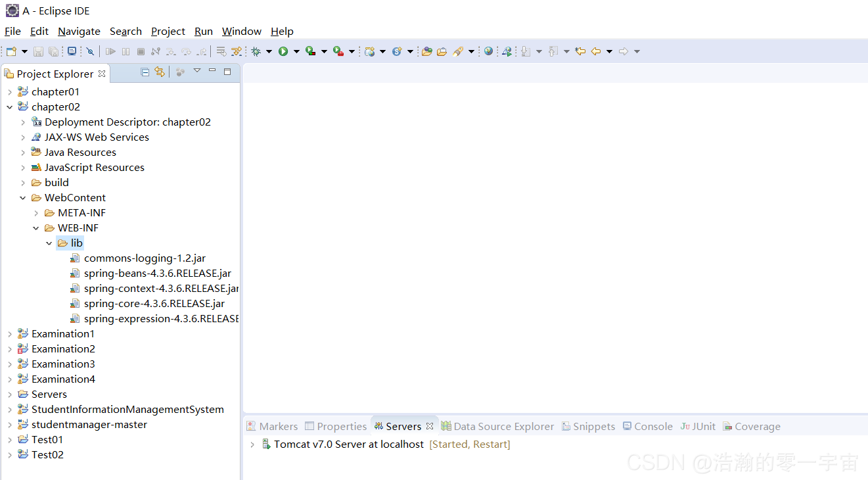Image resolution: width=868 pixels, height=480 pixels.
Task: Click the New Servlet icon
Action: click(x=397, y=51)
